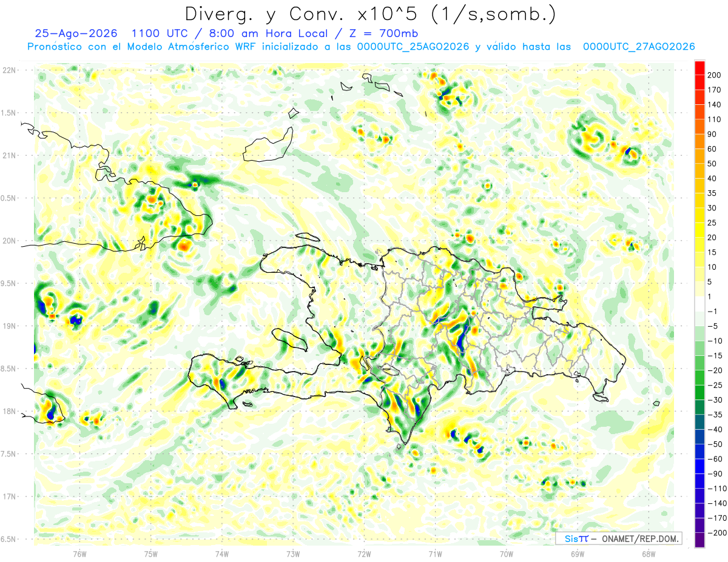Click the '71W' longitude label
This screenshot has width=728, height=562.
(435, 553)
